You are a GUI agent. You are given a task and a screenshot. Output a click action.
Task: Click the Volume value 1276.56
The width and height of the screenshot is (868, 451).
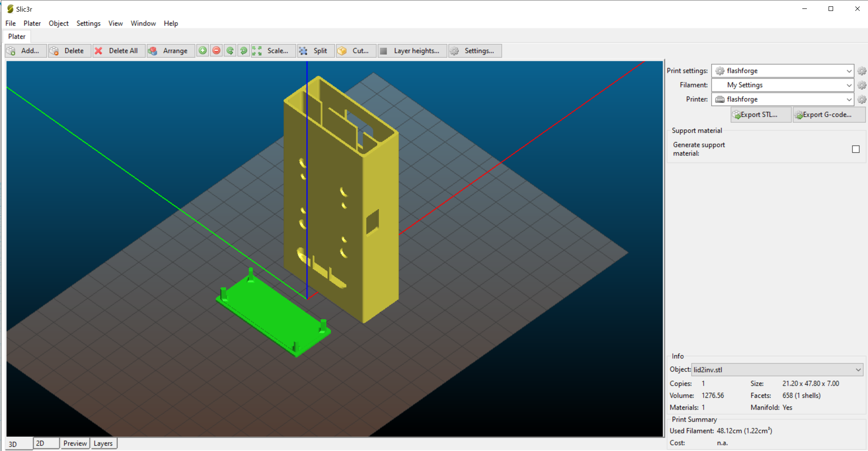[x=713, y=395]
